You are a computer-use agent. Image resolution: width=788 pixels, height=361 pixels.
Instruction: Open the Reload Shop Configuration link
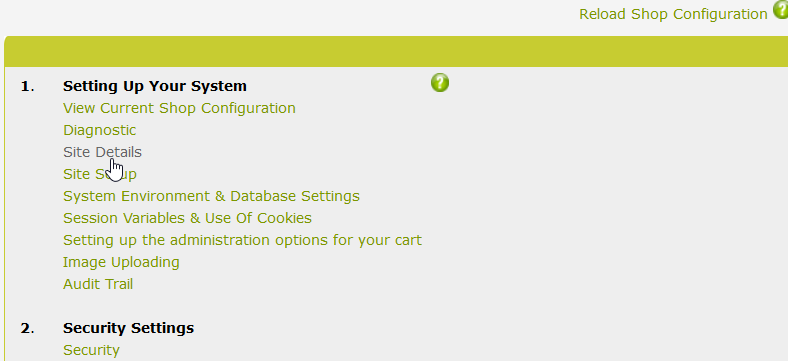[673, 14]
